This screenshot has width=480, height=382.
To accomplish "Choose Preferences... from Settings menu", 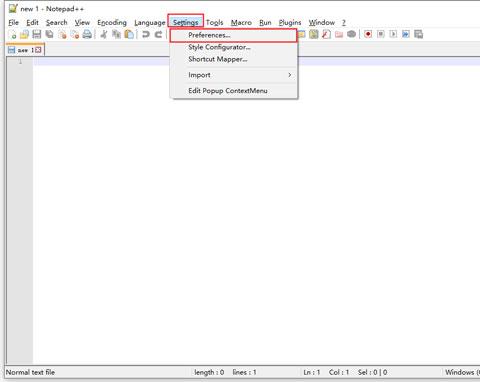I will (x=233, y=35).
